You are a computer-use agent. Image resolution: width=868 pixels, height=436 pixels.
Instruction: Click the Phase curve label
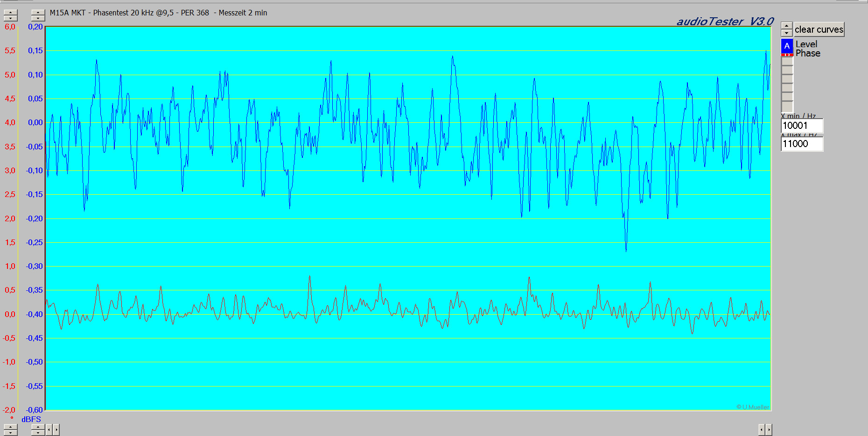coord(808,53)
